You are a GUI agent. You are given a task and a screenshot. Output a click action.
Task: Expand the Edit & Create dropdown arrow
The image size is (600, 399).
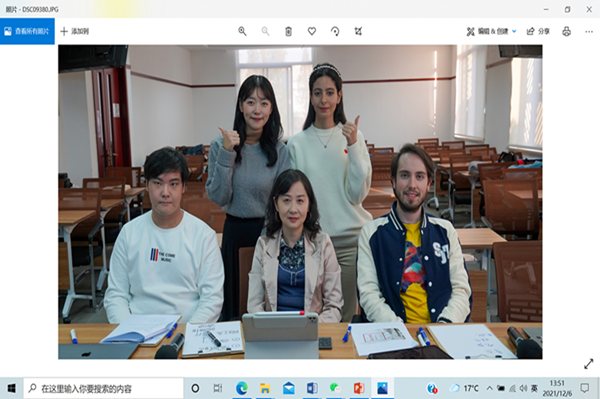point(514,31)
